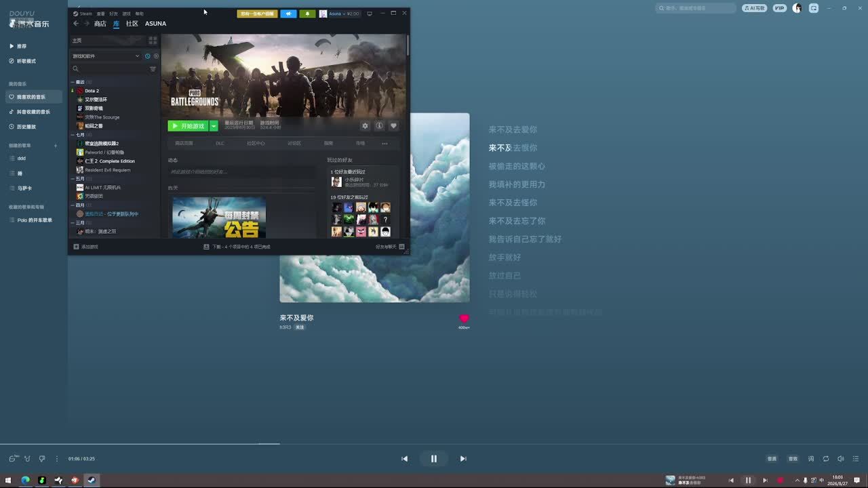This screenshot has width=868, height=488.
Task: Go to previous track in music player
Action: (x=405, y=459)
